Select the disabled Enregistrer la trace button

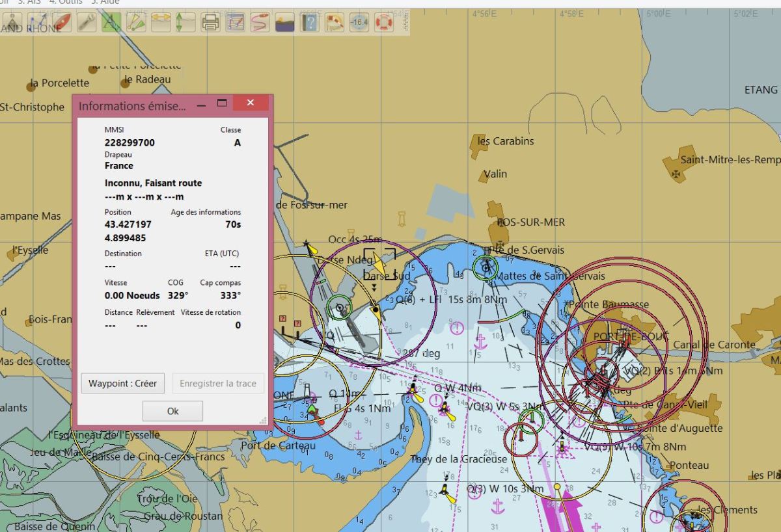pos(217,383)
